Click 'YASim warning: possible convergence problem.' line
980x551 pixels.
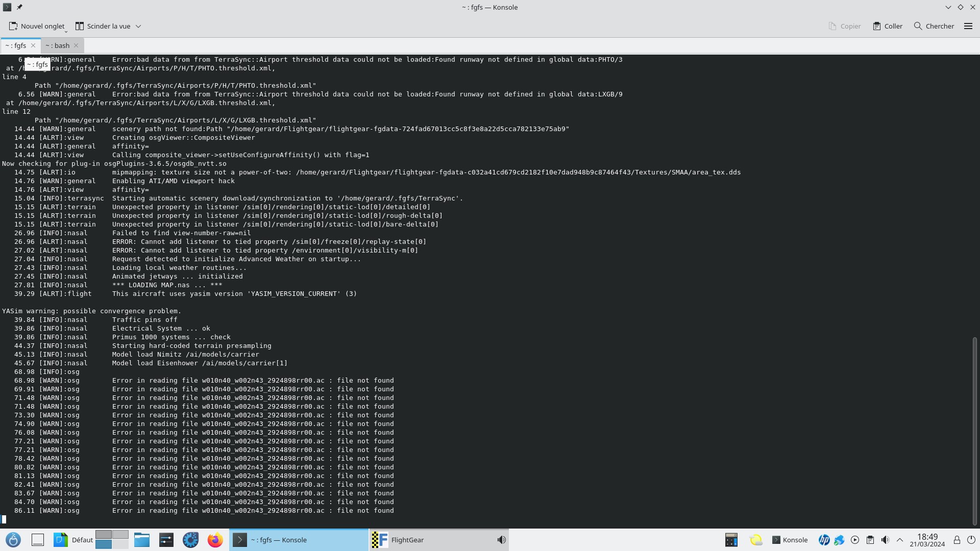92,311
